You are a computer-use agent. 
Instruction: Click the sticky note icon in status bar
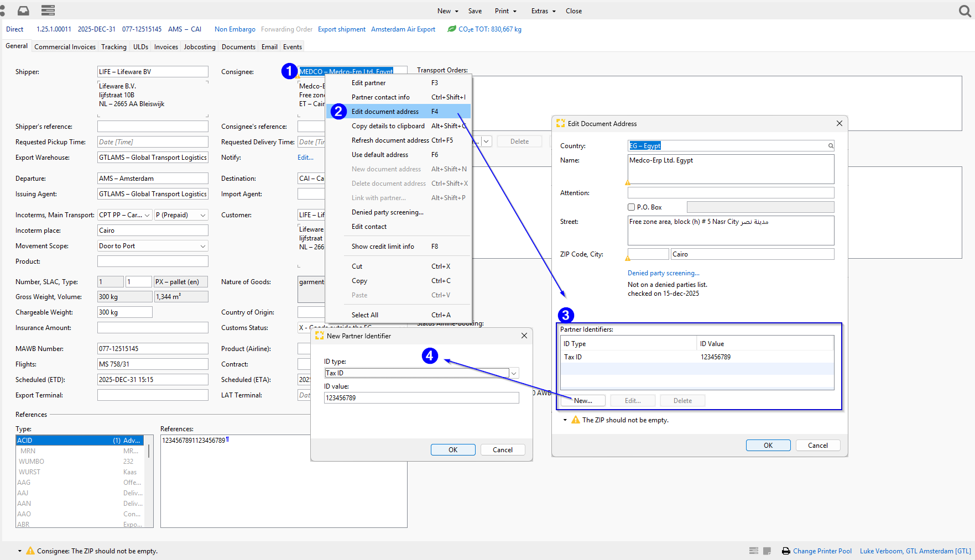click(767, 551)
